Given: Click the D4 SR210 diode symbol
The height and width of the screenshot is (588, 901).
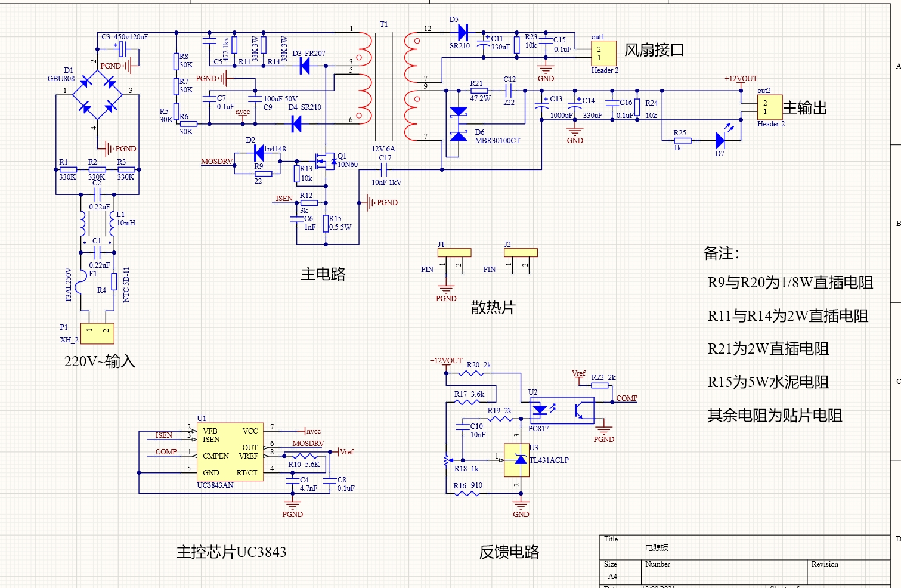Looking at the screenshot, I should (x=296, y=124).
